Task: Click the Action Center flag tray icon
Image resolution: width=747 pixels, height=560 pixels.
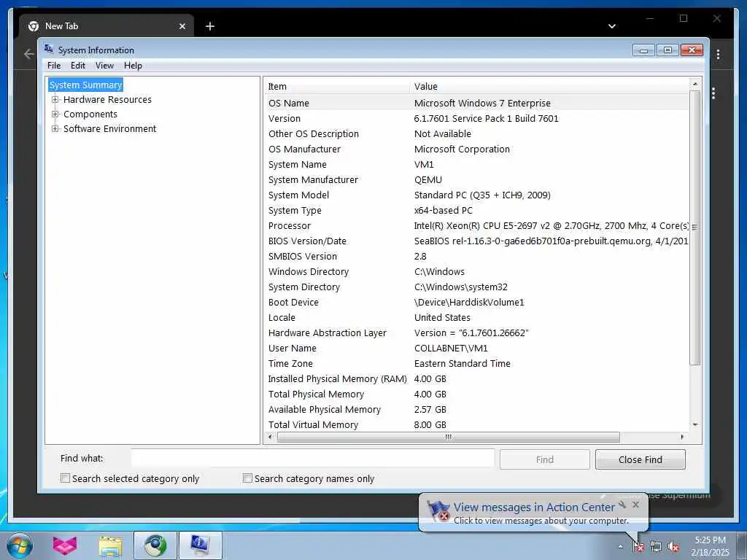Action: (638, 547)
